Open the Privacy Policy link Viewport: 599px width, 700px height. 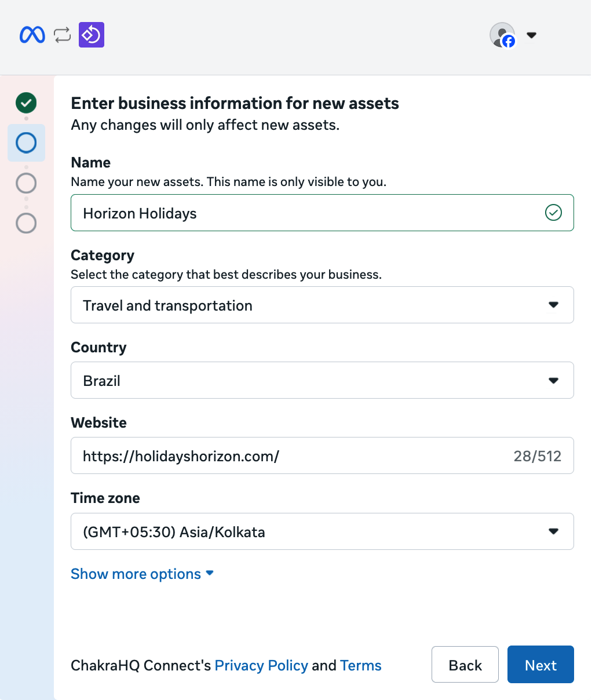pos(261,665)
